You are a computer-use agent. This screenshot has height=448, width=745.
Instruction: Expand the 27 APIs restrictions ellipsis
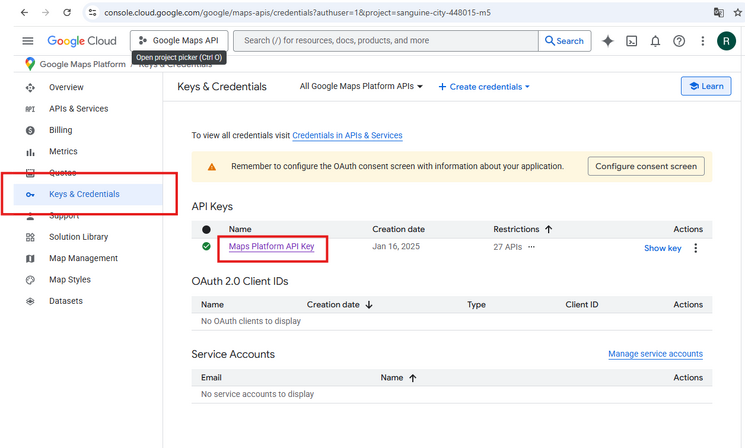(531, 247)
